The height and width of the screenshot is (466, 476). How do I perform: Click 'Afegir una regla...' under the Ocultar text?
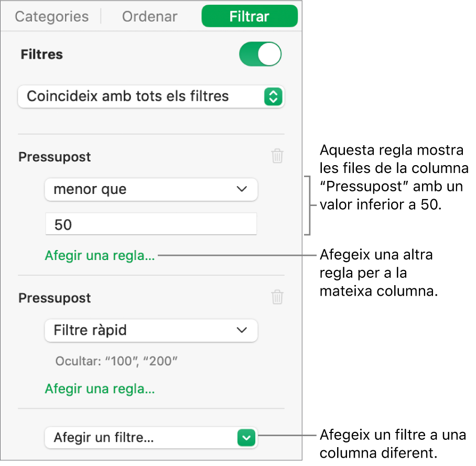coord(100,388)
